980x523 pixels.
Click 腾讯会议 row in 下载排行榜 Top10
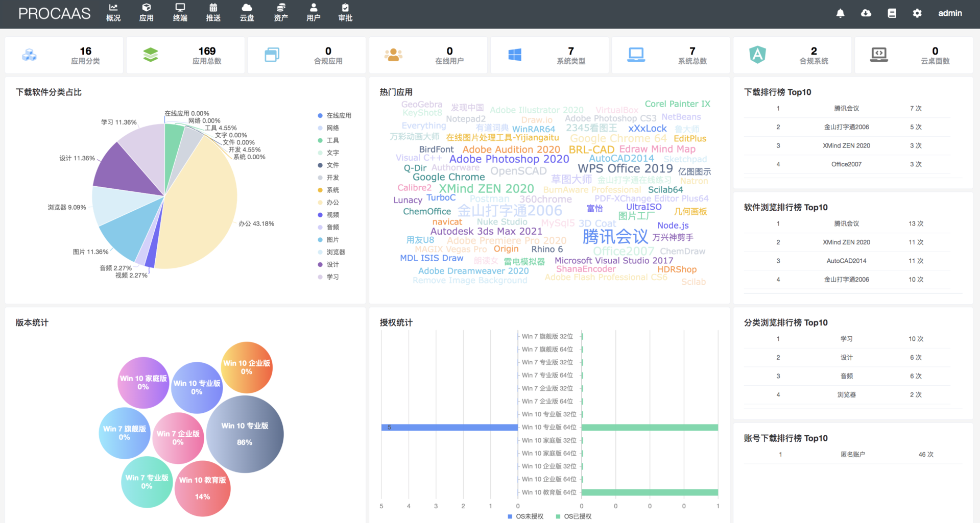click(848, 108)
